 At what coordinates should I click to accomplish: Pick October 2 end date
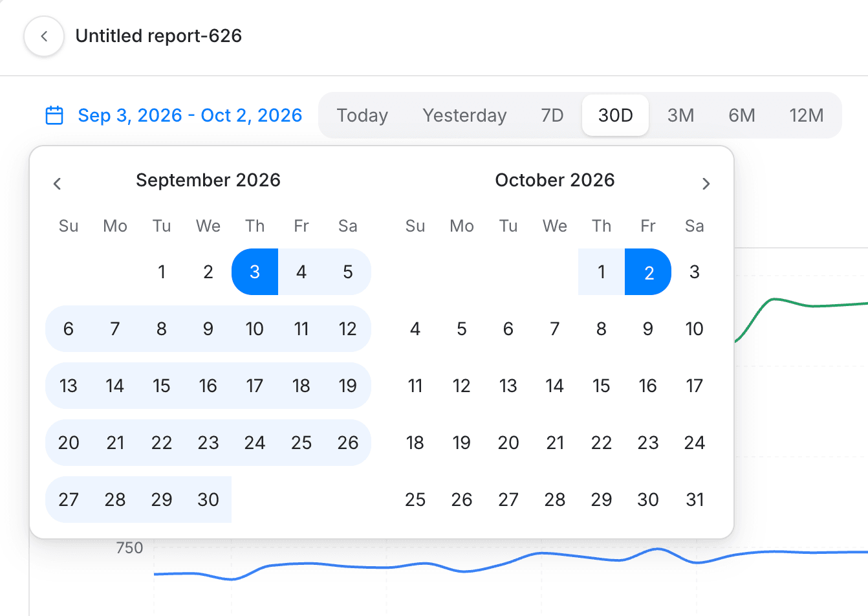click(x=648, y=272)
